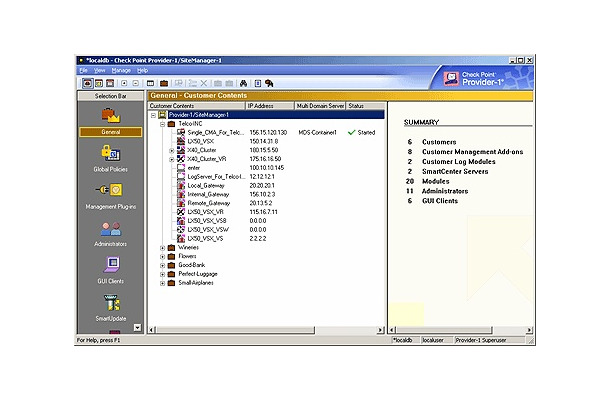The height and width of the screenshot is (400, 610).
Task: Expand the Flowers customer node
Action: 163,256
